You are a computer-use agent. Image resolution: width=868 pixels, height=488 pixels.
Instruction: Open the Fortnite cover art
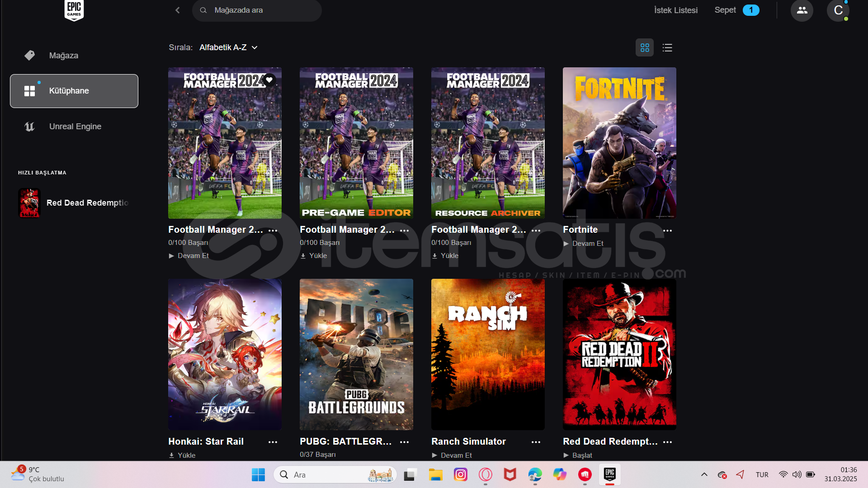tap(619, 143)
